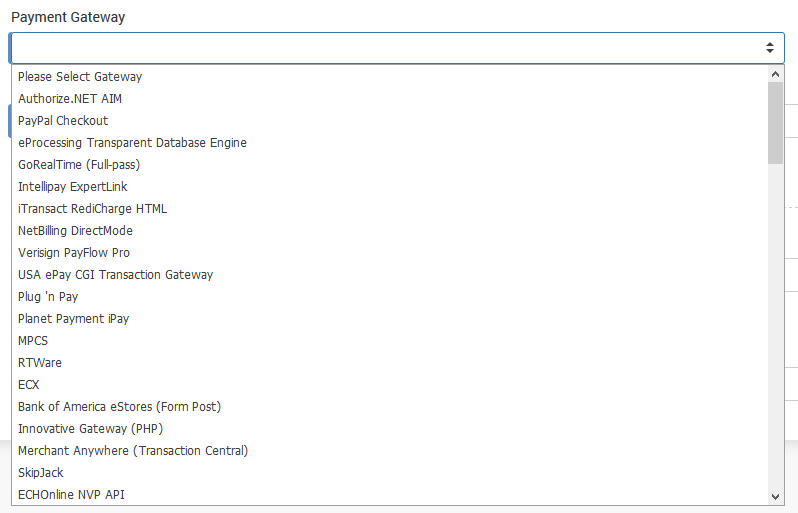Click the dropdown list scrollbar thumb
The width and height of the screenshot is (798, 513).
(x=775, y=122)
